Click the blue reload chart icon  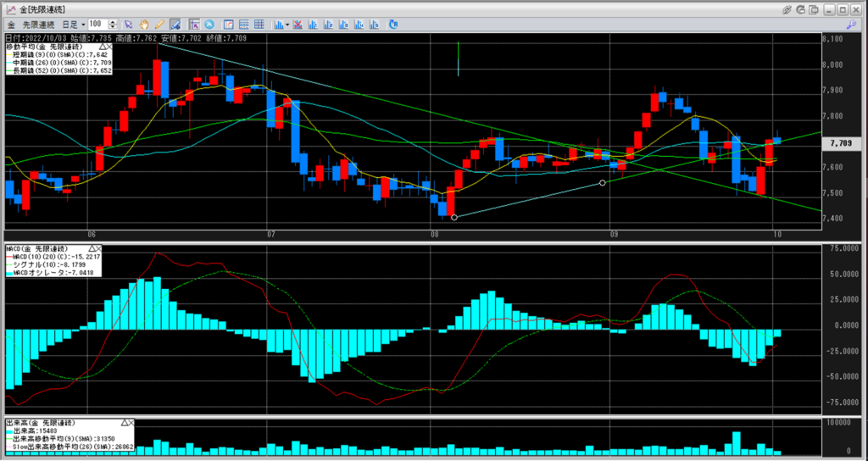(x=393, y=25)
